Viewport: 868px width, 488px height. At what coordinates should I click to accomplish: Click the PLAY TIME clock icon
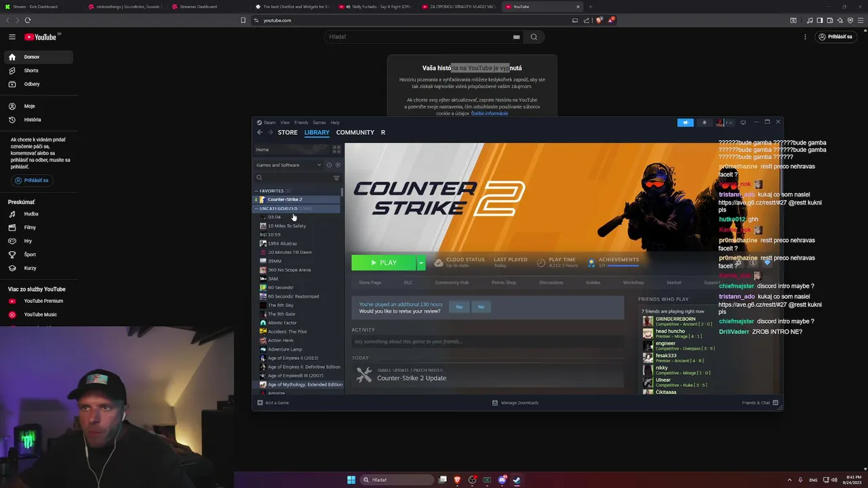541,262
